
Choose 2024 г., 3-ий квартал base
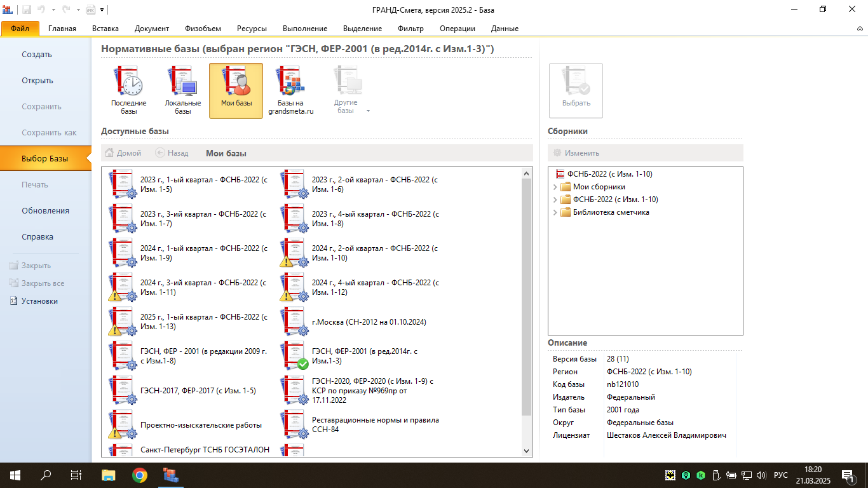[189, 287]
